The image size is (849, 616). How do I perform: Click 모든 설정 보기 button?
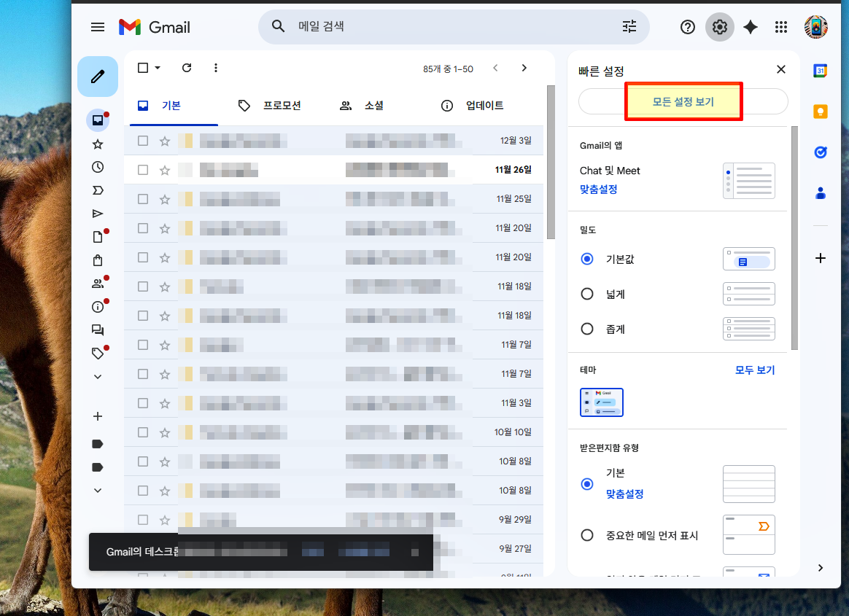683,102
